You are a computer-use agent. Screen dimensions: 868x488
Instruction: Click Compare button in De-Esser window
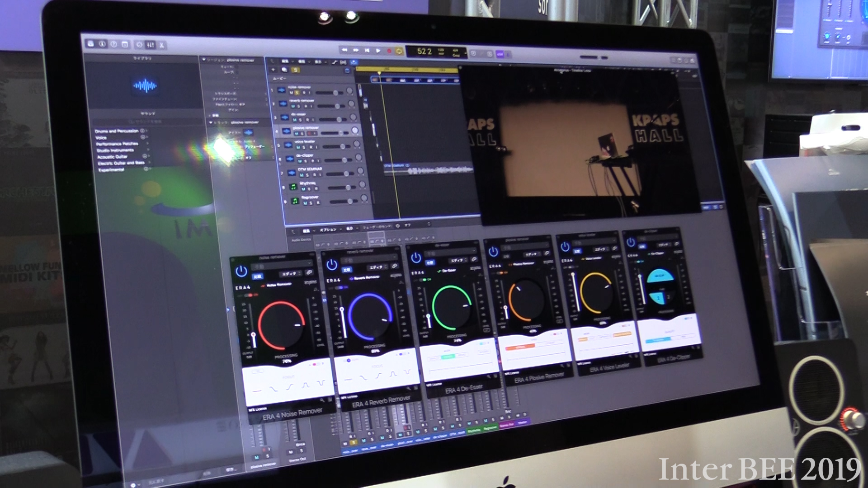430,263
